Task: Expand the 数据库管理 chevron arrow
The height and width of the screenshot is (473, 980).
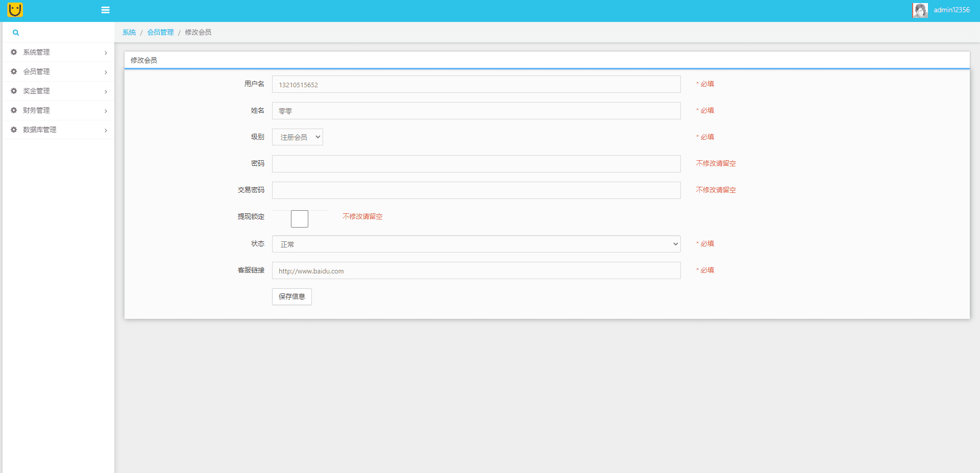Action: coord(106,131)
